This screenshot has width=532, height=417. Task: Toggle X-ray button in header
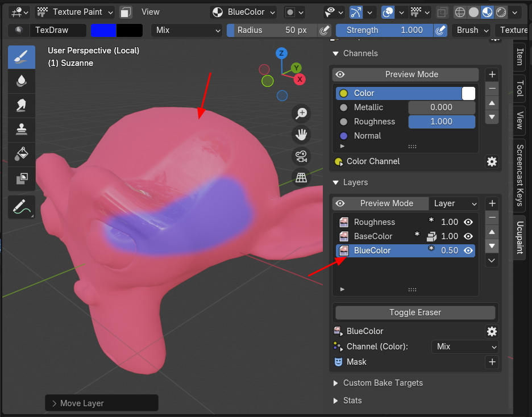coord(442,12)
